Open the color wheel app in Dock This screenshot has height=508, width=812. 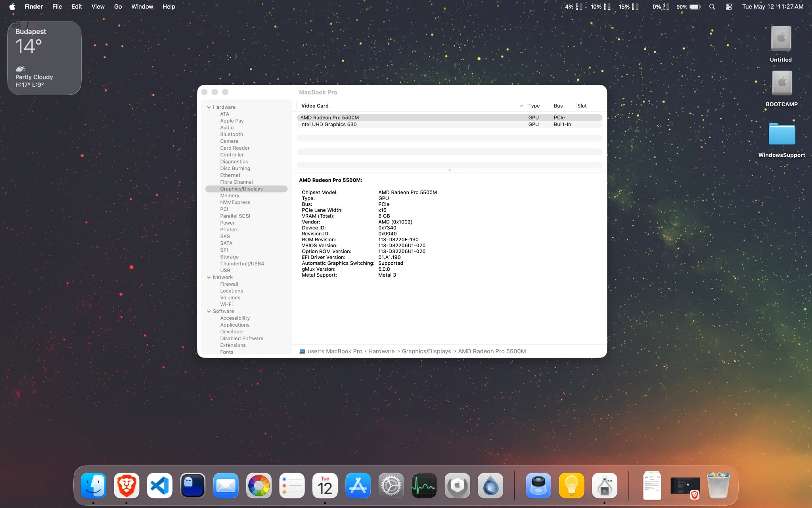pyautogui.click(x=259, y=485)
